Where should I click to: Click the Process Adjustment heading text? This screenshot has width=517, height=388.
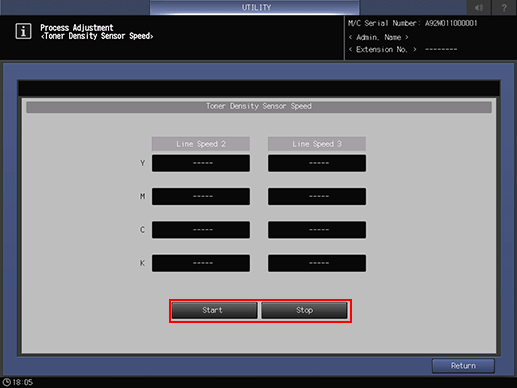(x=77, y=28)
